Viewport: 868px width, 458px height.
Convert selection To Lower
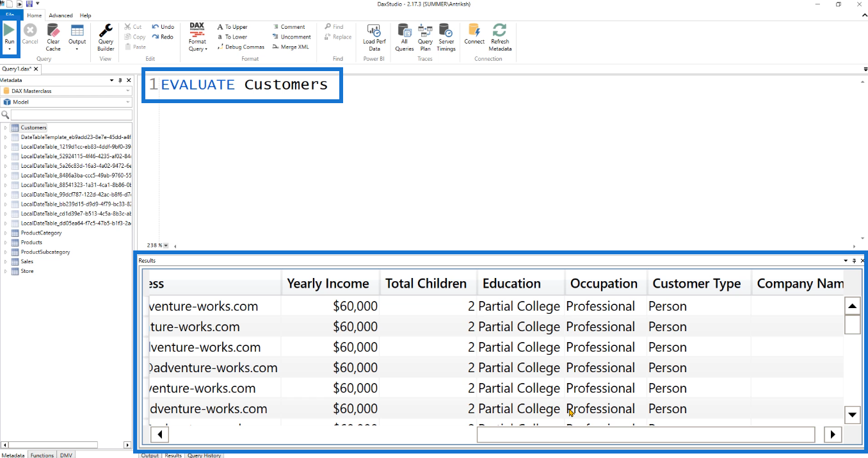[x=232, y=37]
